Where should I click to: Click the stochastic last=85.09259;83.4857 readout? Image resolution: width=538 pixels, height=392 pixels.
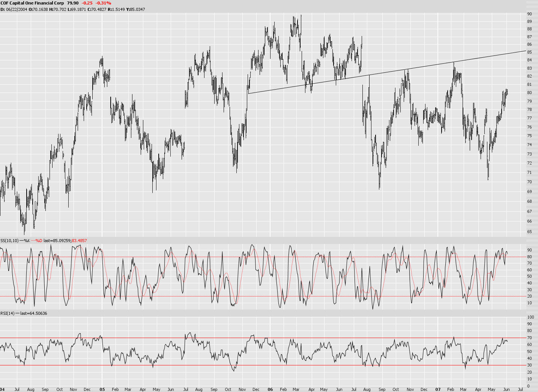65,241
